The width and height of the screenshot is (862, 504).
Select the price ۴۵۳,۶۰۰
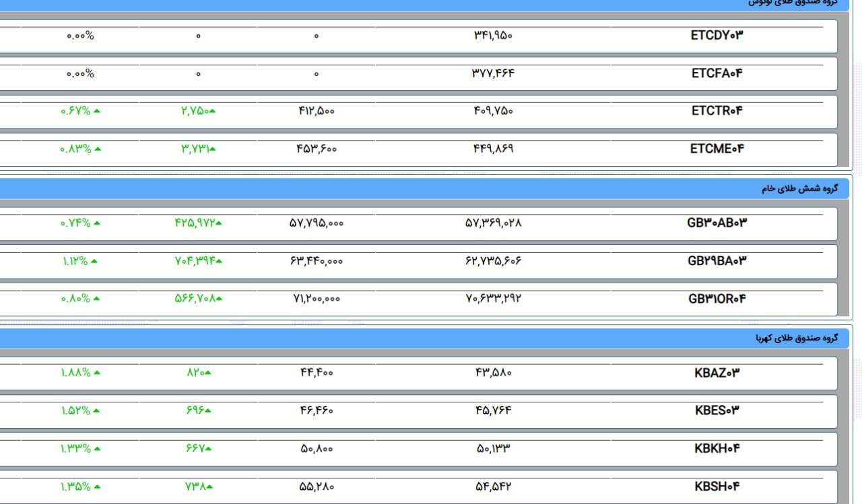coord(317,149)
